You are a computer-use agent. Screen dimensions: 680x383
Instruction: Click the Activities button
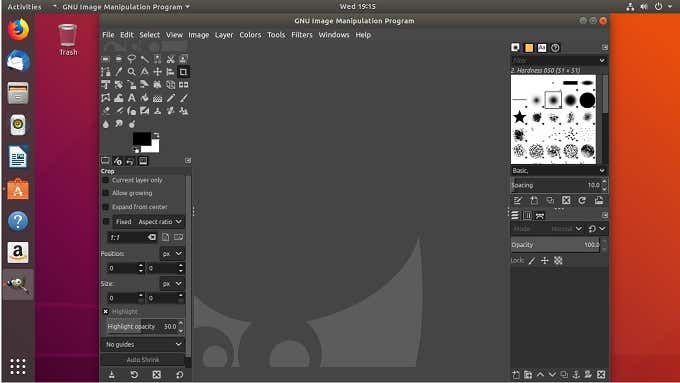click(x=24, y=7)
